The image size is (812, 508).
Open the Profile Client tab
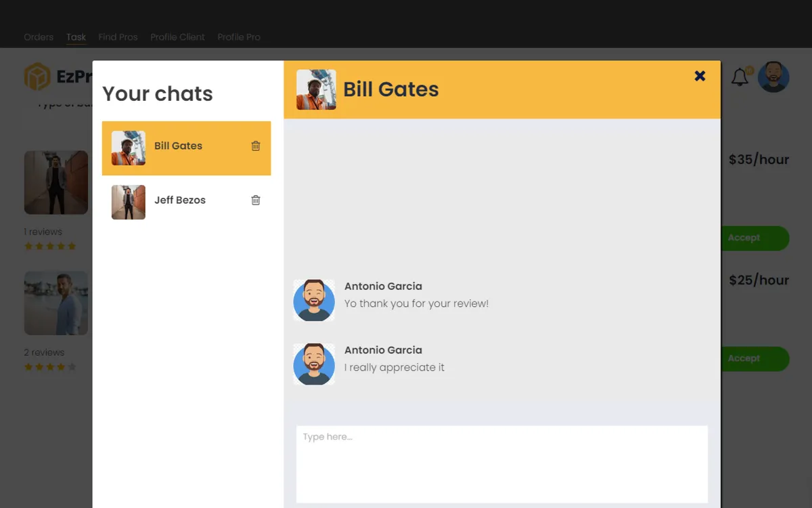pos(177,37)
